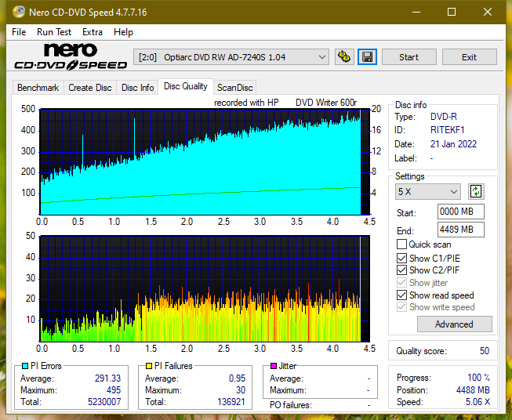The image size is (512, 420).
Task: Switch to the Disc Info tab
Action: (x=137, y=88)
